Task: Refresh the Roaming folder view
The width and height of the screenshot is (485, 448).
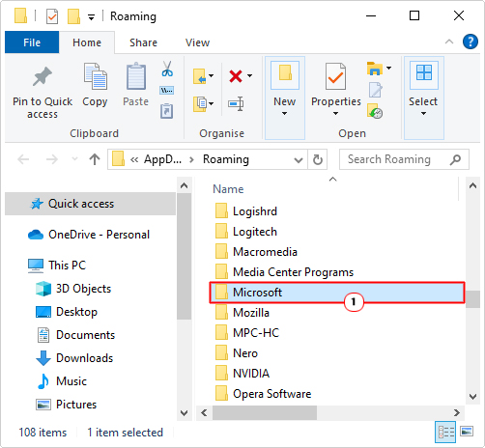Action: (x=318, y=159)
